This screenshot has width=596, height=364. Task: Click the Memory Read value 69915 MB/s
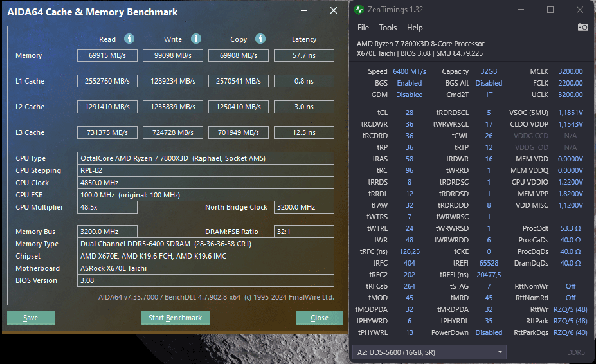pos(107,55)
